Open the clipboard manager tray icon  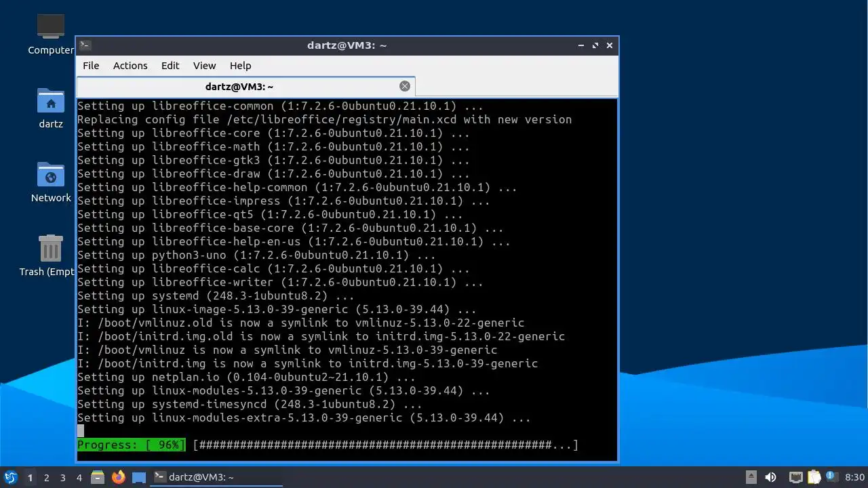coord(814,477)
